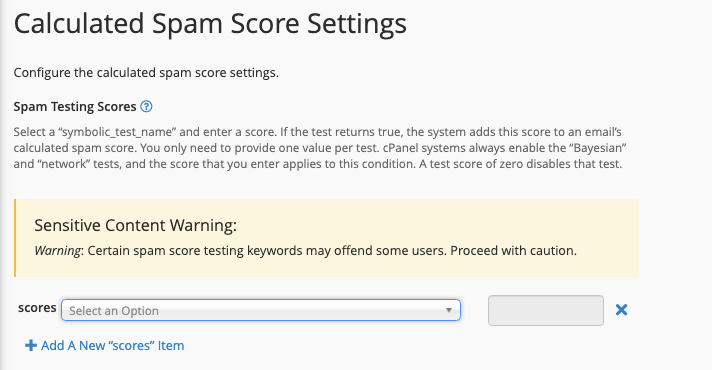Click the 'Sensitive Content Warning:' heading
This screenshot has height=370, width=712.
tap(135, 225)
